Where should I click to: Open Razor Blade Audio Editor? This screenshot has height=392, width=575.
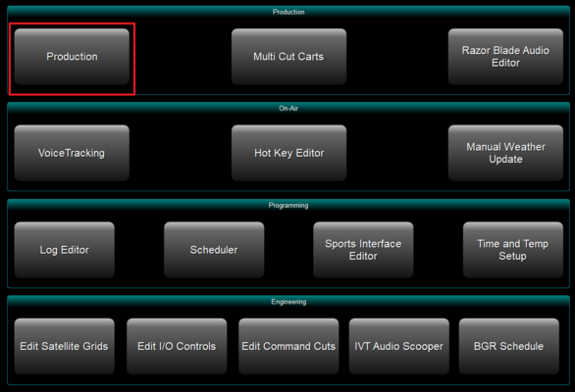[505, 57]
